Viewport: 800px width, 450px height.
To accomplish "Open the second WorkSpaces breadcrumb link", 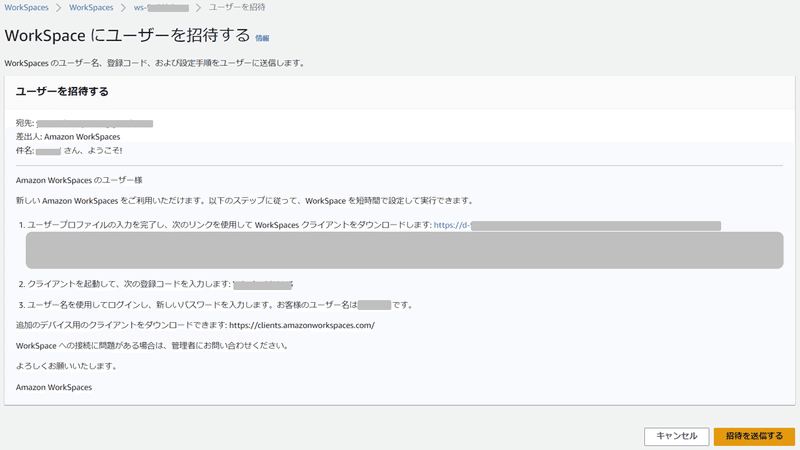I will 91,8.
